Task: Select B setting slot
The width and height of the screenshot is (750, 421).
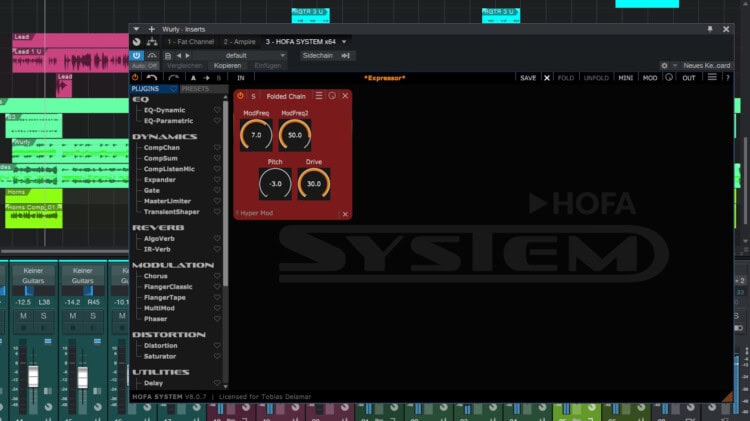Action: pyautogui.click(x=219, y=78)
